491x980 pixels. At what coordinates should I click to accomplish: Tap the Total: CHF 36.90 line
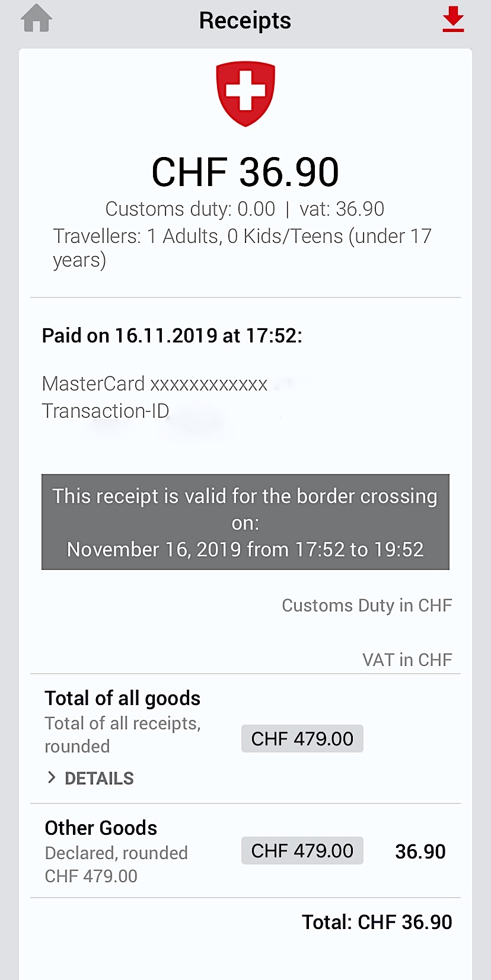(x=377, y=922)
